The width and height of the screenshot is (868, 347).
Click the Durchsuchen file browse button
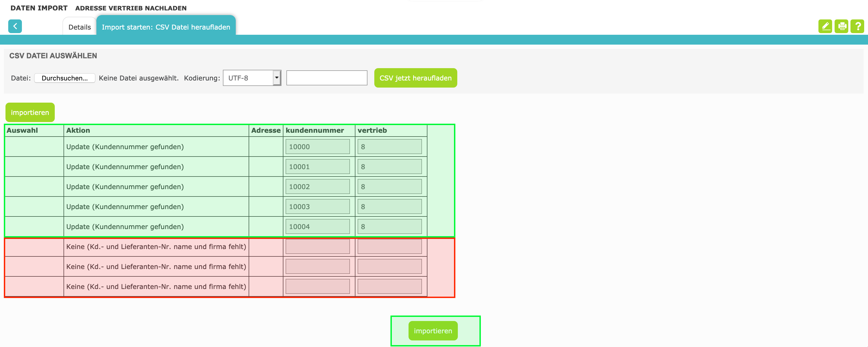(x=64, y=78)
